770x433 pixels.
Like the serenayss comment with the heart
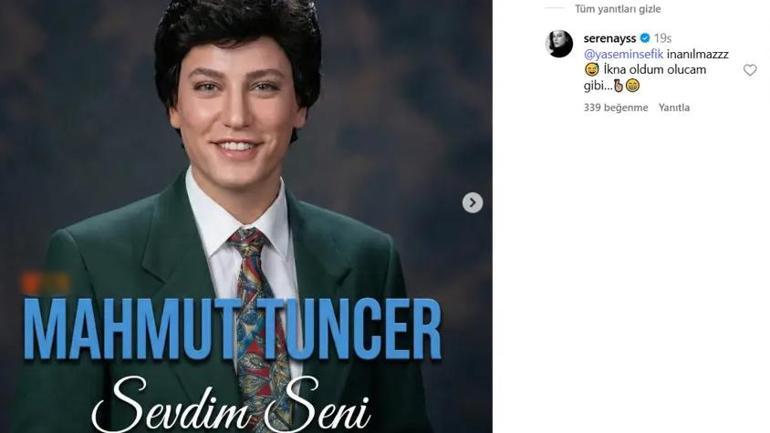[x=749, y=70]
